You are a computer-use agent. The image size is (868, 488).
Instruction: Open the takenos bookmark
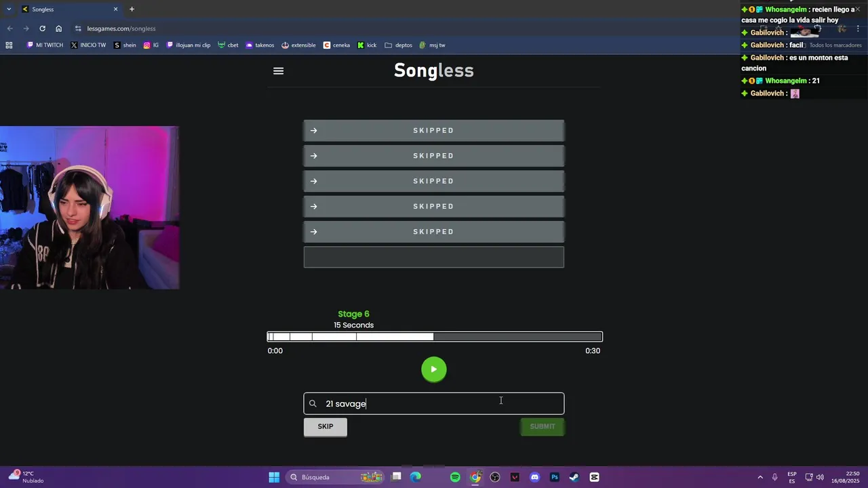[260, 45]
